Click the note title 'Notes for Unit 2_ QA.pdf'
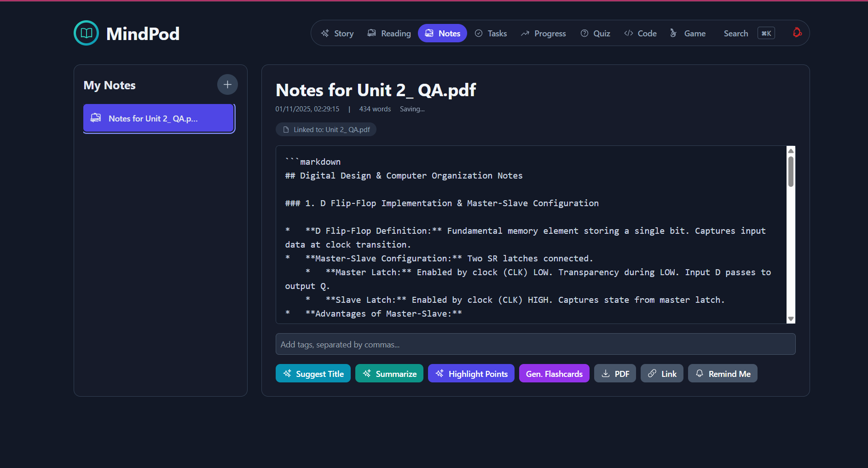The width and height of the screenshot is (868, 468). (x=376, y=90)
